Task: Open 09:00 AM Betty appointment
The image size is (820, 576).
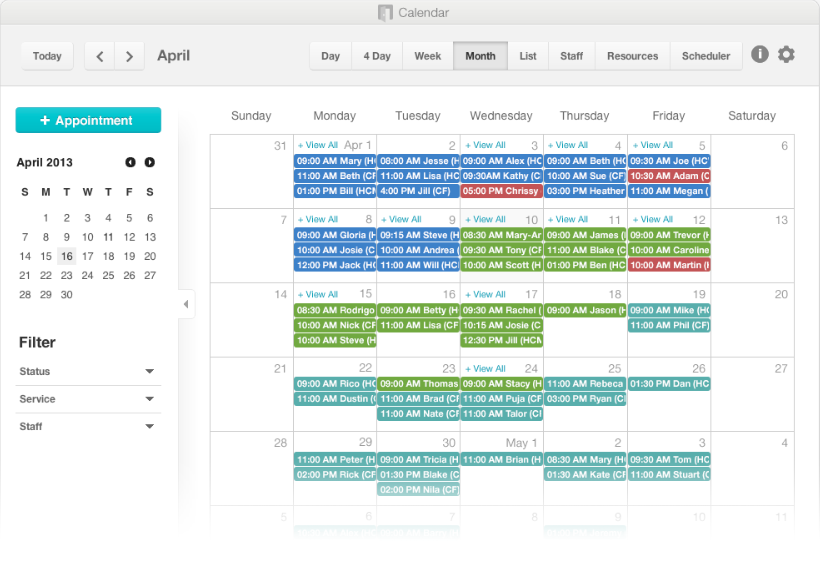Action: pyautogui.click(x=418, y=311)
